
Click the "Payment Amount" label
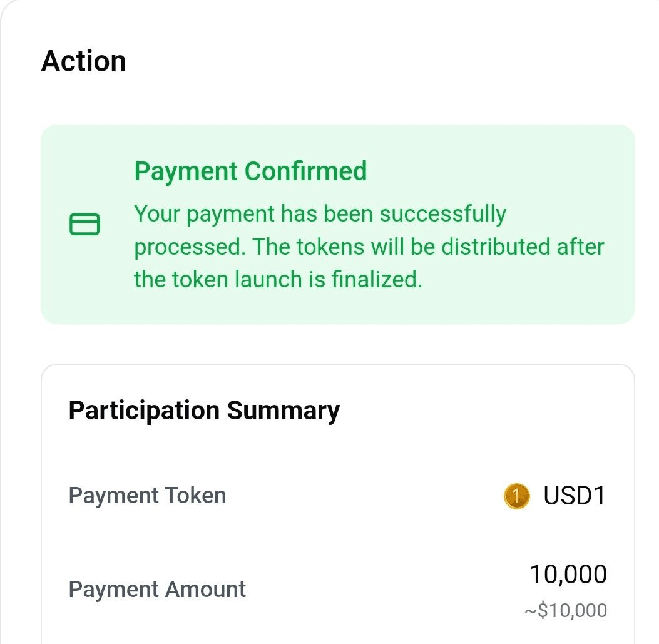click(157, 590)
